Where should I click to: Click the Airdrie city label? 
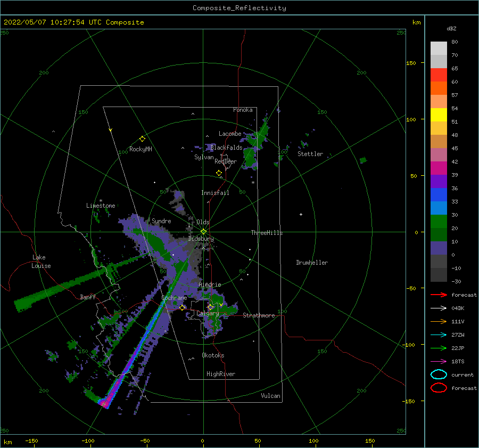210,284
